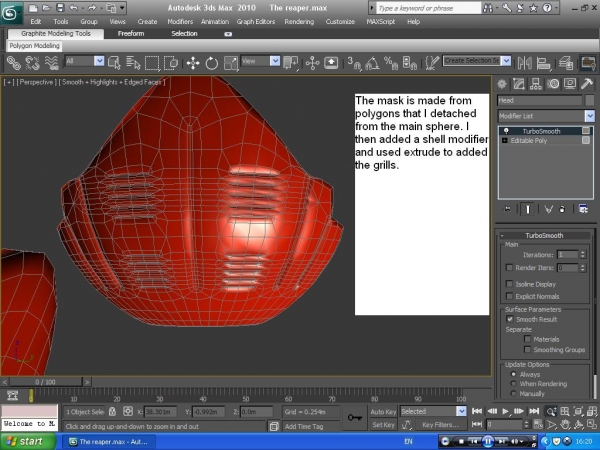The image size is (600, 450).
Task: Click the Unlink Selection tool
Action: coord(33,63)
